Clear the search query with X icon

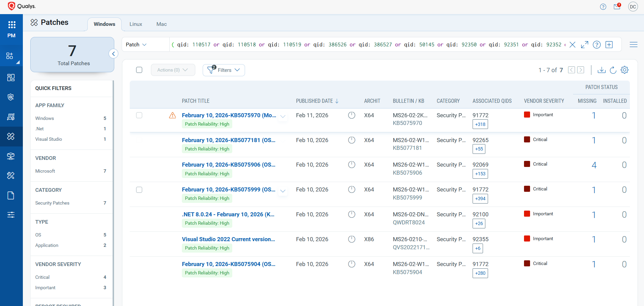click(x=572, y=45)
